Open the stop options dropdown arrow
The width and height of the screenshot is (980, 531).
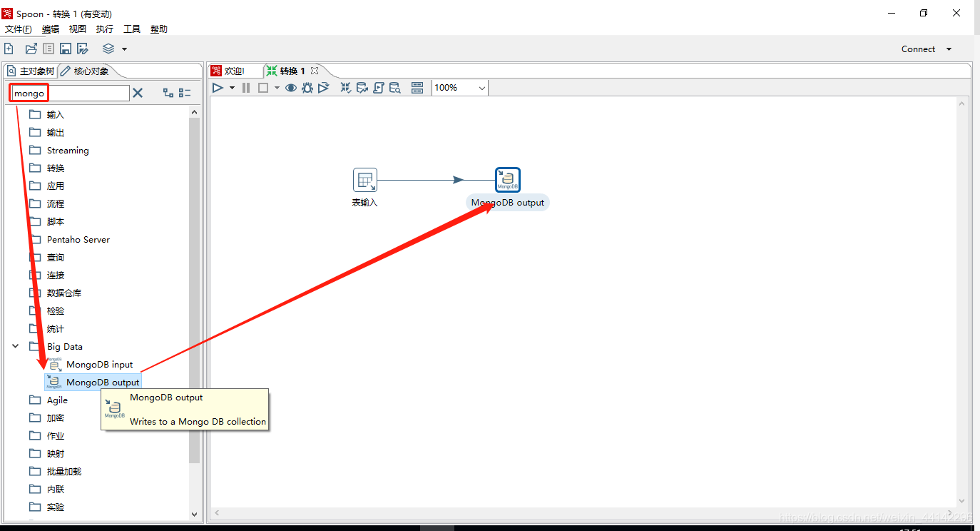277,88
